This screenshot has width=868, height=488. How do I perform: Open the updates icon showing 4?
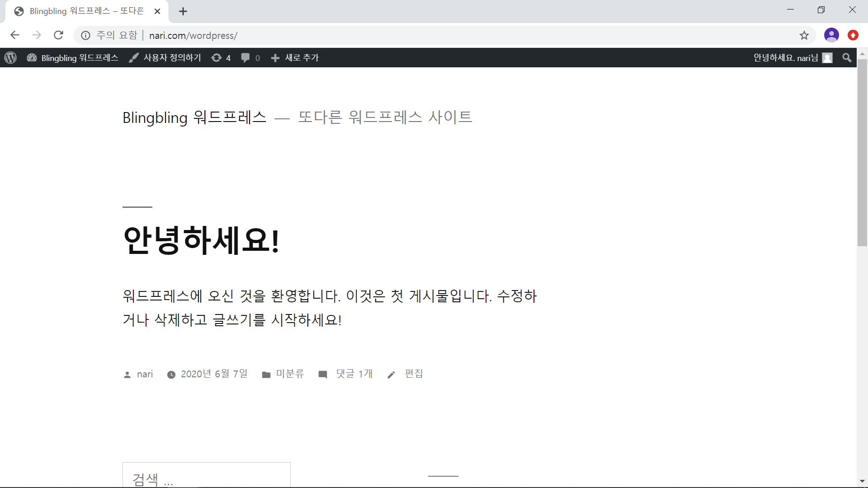click(221, 58)
